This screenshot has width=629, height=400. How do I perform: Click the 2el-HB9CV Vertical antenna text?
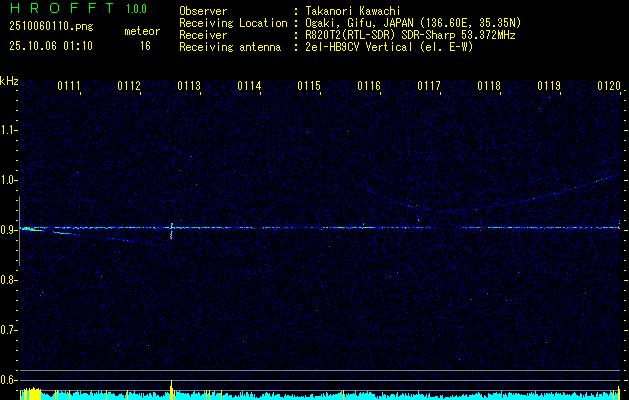click(x=388, y=47)
